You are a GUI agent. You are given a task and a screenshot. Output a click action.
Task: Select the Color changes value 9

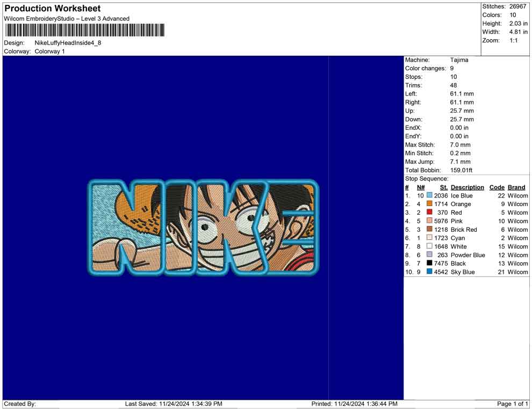pos(452,68)
